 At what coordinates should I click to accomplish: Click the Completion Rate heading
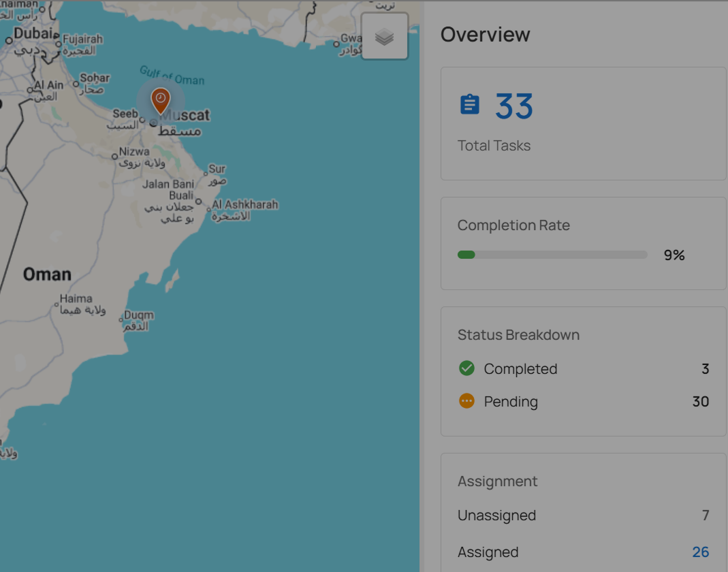click(x=513, y=225)
